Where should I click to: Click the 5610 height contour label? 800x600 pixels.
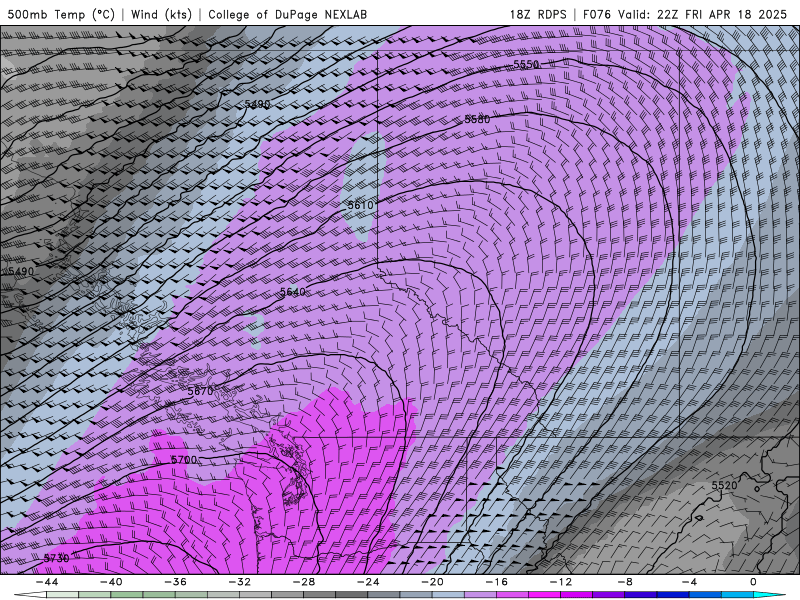tap(360, 205)
